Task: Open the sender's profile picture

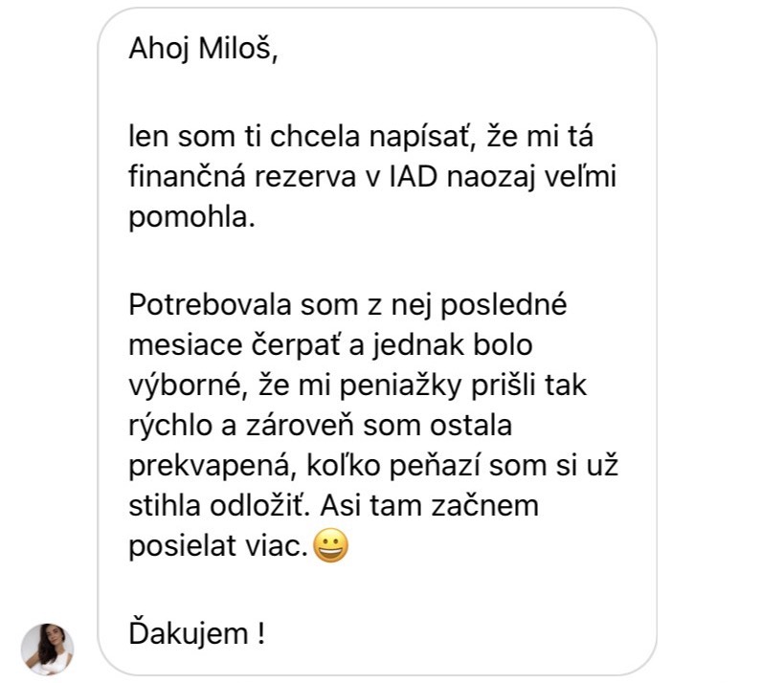Action: (47, 647)
